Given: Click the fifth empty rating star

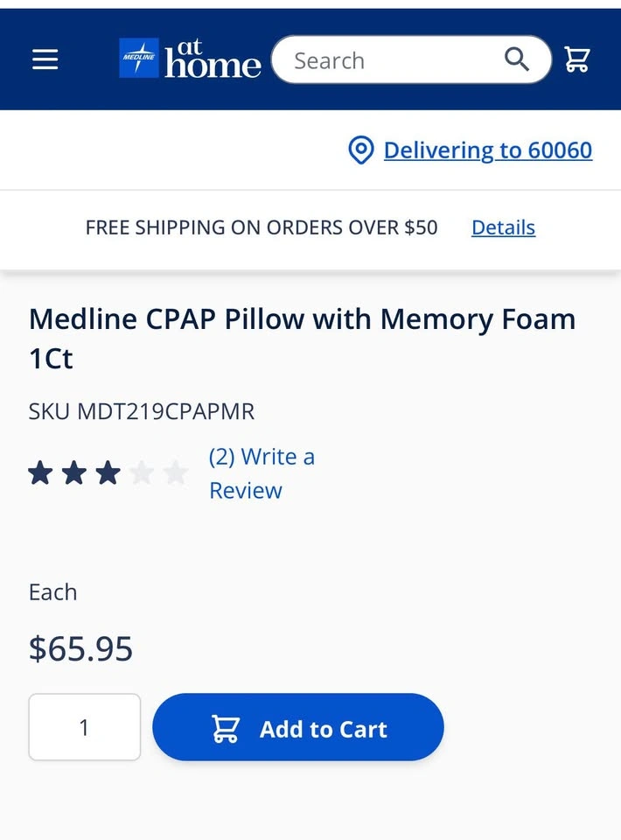Looking at the screenshot, I should point(176,473).
